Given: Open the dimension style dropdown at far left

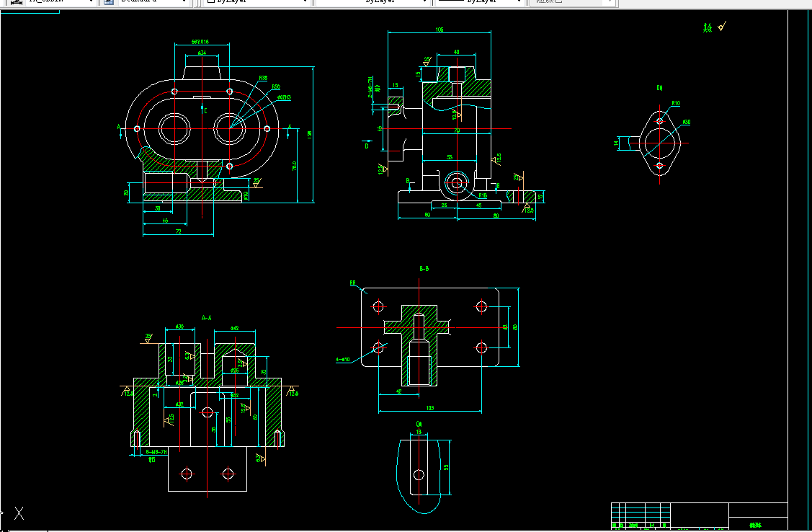Looking at the screenshot, I should 61,1.
